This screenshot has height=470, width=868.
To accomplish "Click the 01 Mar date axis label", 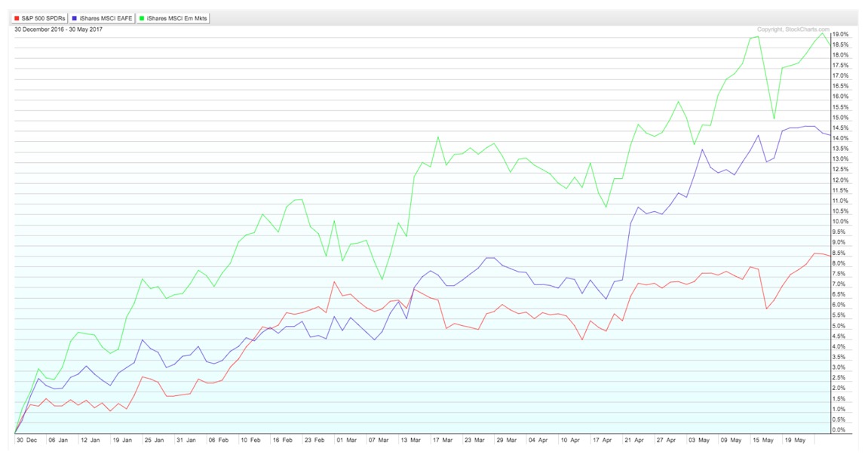I will coord(347,440).
